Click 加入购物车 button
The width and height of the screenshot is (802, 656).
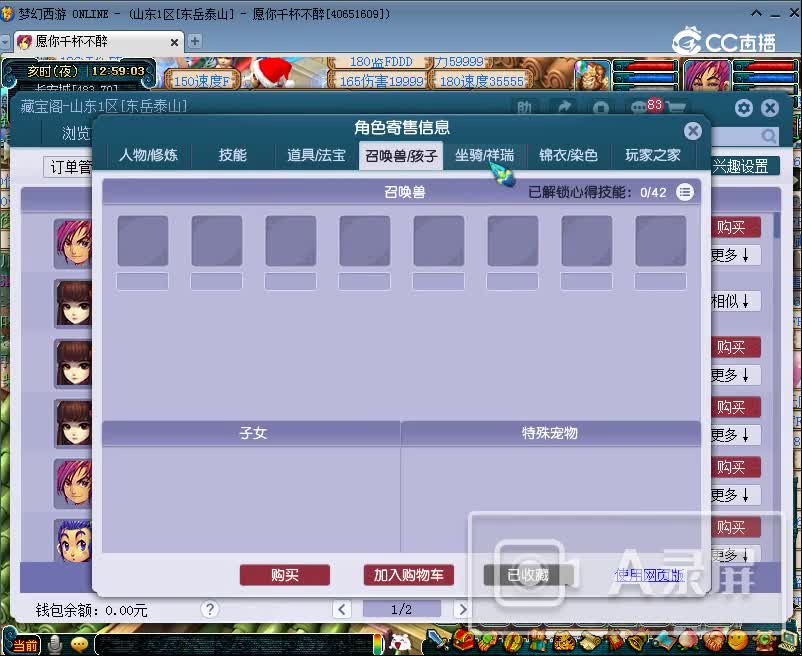[x=408, y=575]
